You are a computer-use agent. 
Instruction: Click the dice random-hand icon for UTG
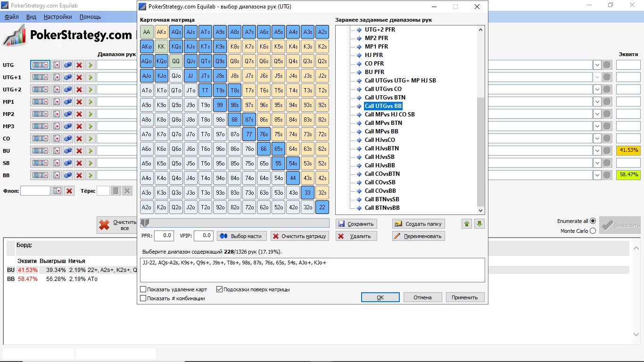coord(68,65)
